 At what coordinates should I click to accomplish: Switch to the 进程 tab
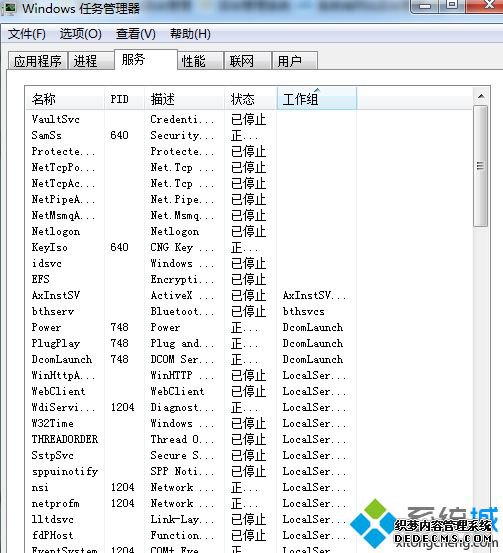point(91,61)
